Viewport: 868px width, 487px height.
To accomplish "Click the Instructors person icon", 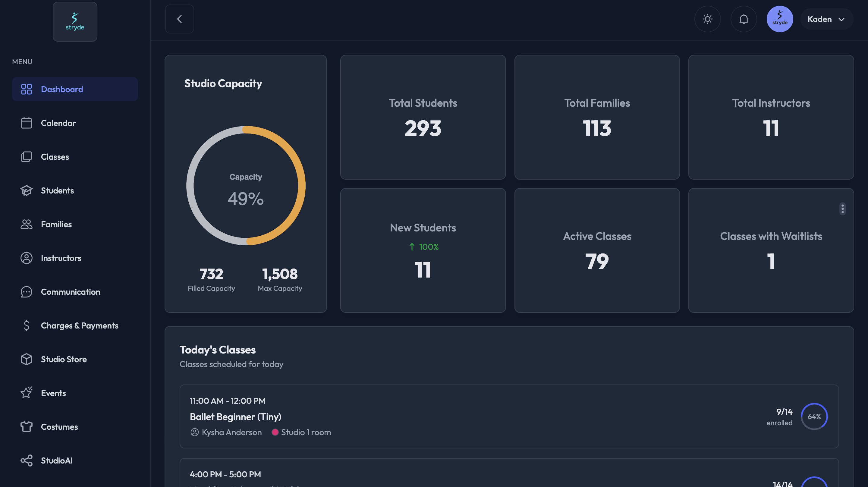I will (x=26, y=258).
